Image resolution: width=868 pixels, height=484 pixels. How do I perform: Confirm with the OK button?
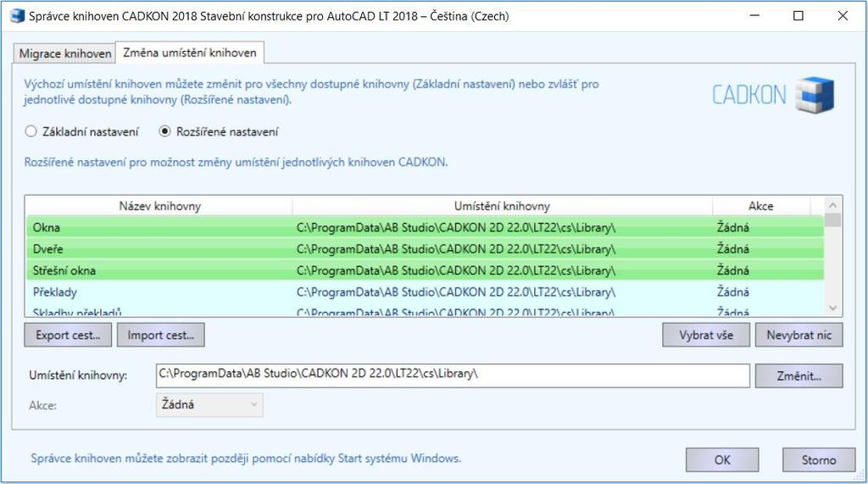pyautogui.click(x=722, y=459)
